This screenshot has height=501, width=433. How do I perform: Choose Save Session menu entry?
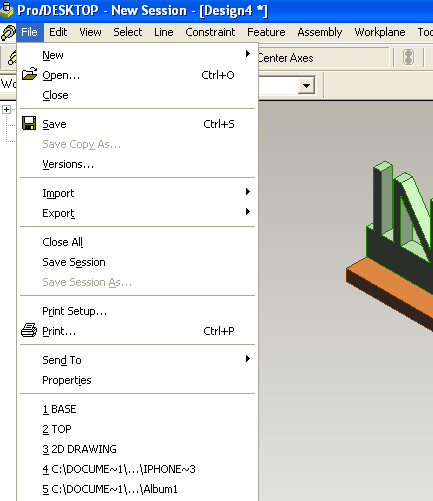(x=137, y=262)
